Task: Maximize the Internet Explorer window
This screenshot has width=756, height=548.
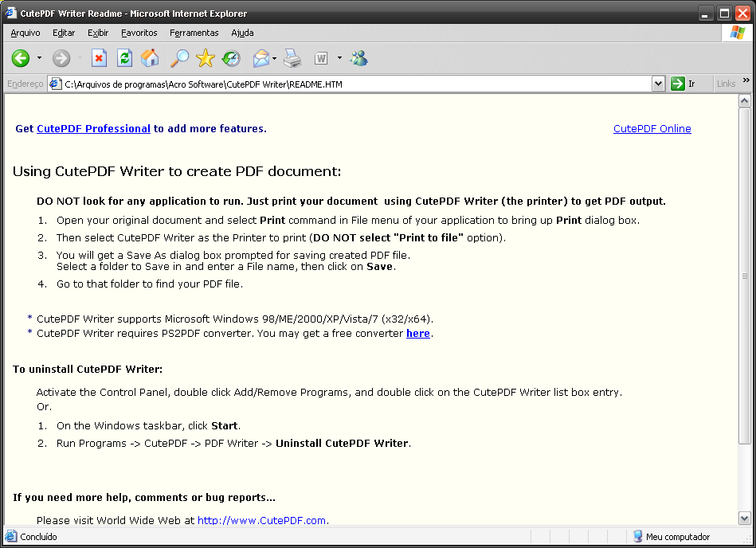Action: click(724, 14)
